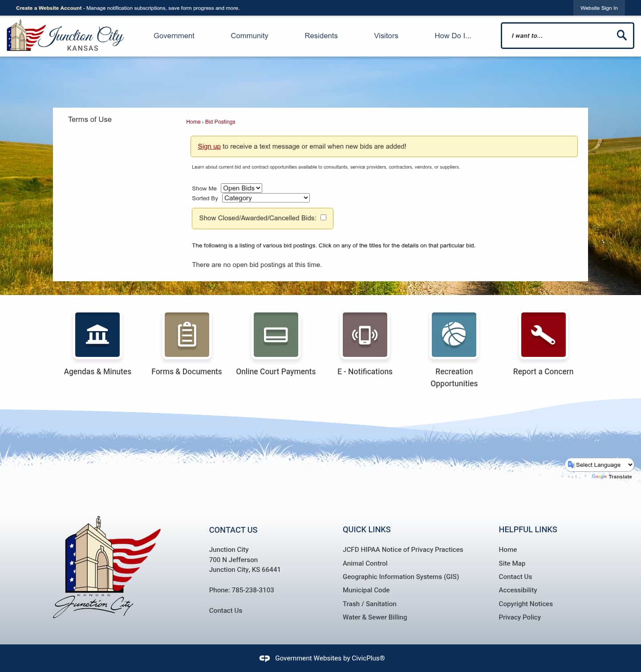The height and width of the screenshot is (672, 641).
Task: Open the Government menu
Action: pos(174,36)
